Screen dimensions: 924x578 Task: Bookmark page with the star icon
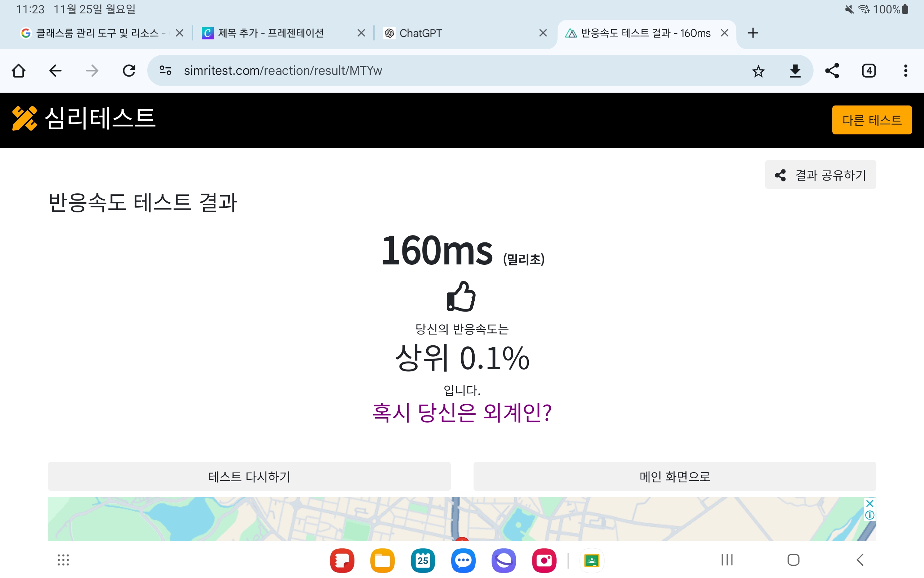[x=758, y=71]
